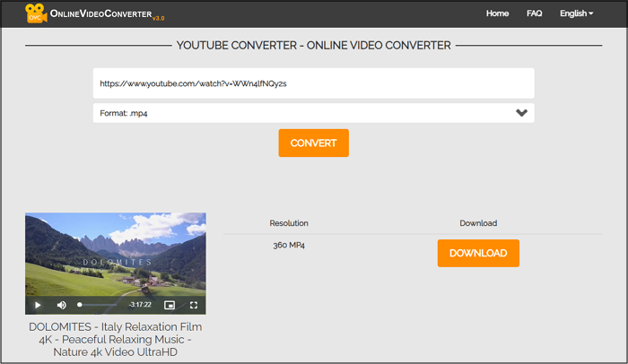628x364 pixels.
Task: Enable picture-in-picture mode for the video
Action: 170,305
